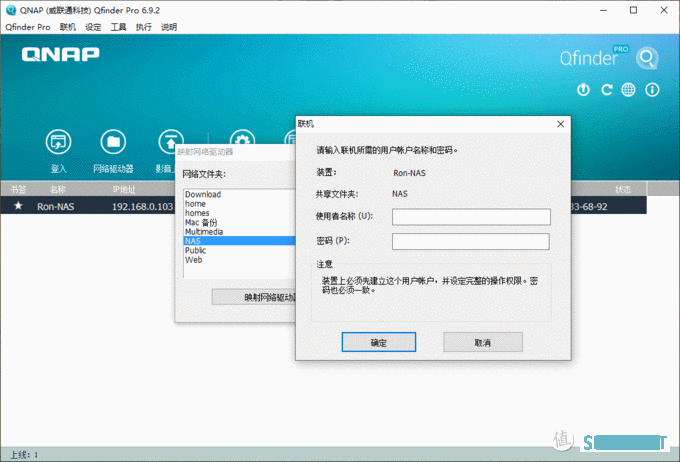680x462 pixels.
Task: Click the Ron-NAS device name in table
Action: (56, 206)
